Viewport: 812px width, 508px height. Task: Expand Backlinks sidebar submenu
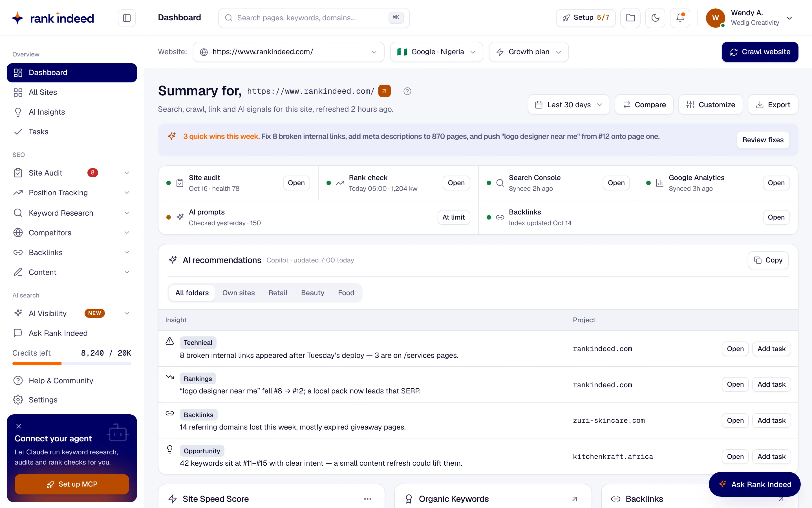pyautogui.click(x=127, y=252)
